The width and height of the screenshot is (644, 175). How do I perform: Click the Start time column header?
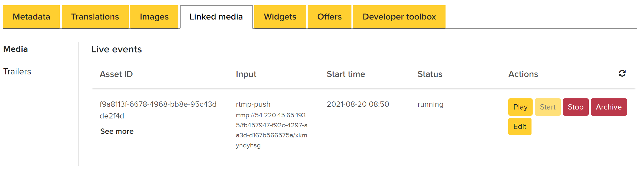click(346, 74)
